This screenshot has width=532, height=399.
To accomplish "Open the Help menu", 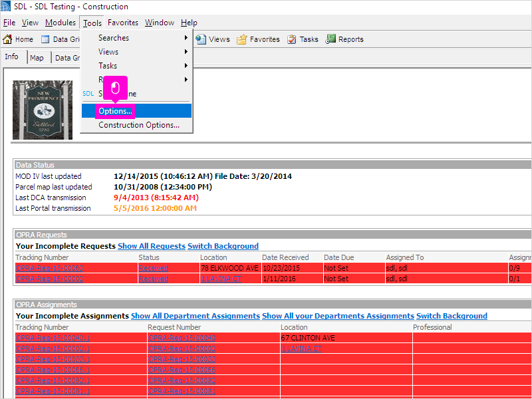I will pos(189,23).
